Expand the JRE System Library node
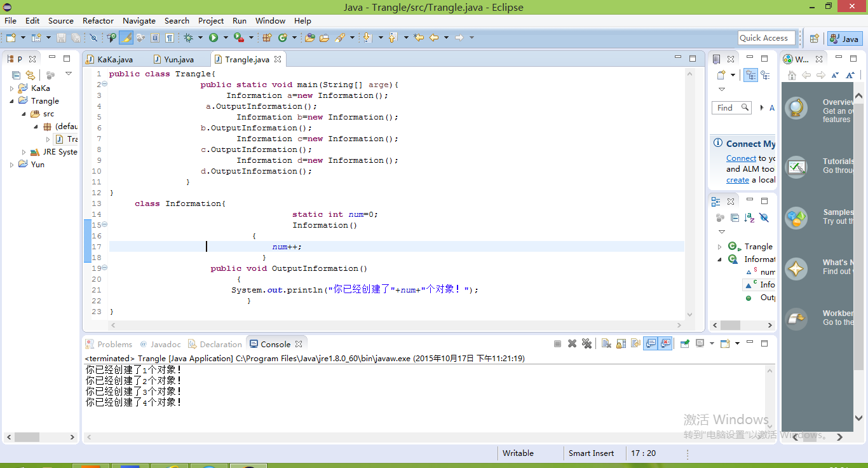This screenshot has height=468, width=868. point(24,152)
